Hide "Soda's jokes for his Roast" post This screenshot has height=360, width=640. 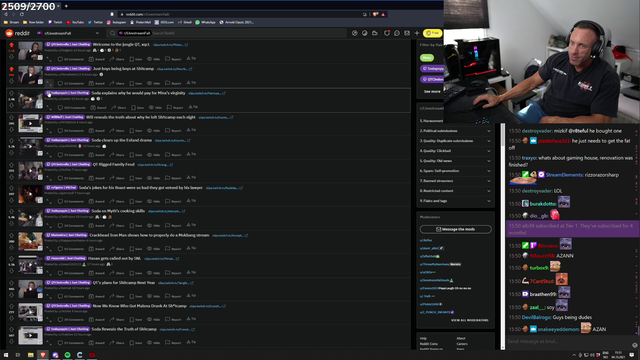(x=153, y=201)
